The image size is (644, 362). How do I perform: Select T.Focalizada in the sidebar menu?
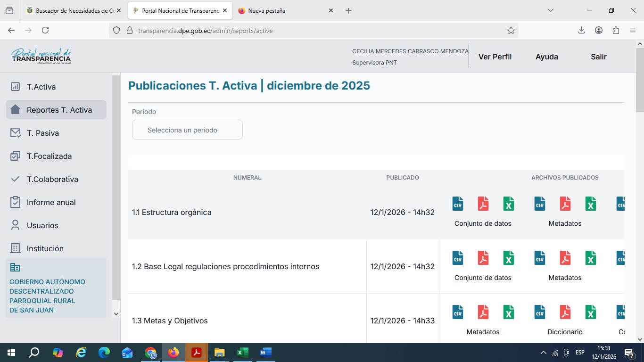49,156
